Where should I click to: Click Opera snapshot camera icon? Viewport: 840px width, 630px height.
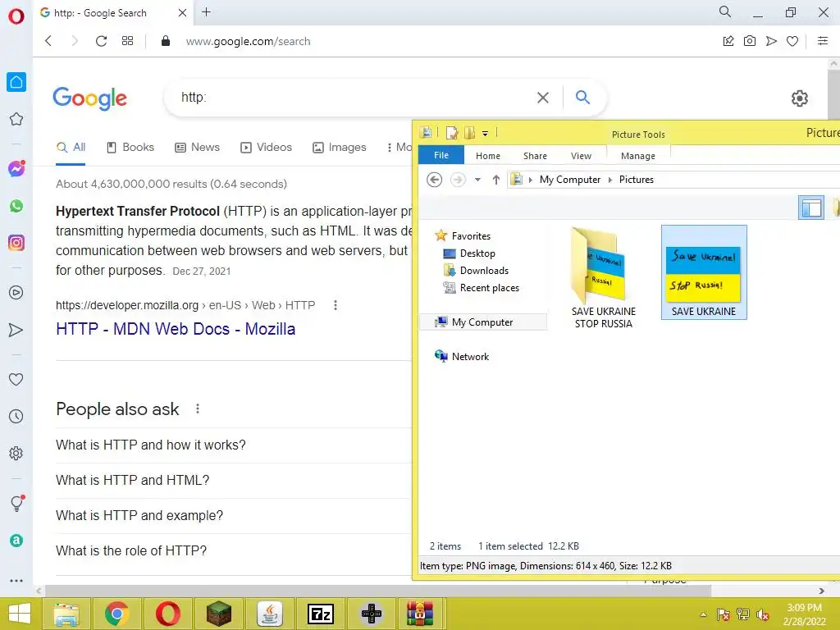tap(750, 41)
